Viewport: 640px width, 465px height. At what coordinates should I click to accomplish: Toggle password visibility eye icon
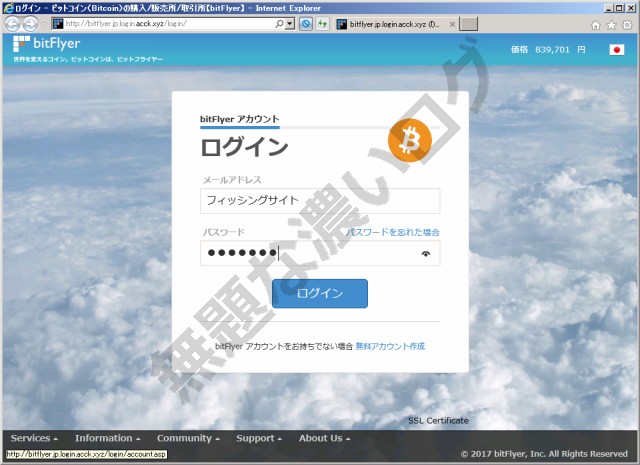[426, 254]
